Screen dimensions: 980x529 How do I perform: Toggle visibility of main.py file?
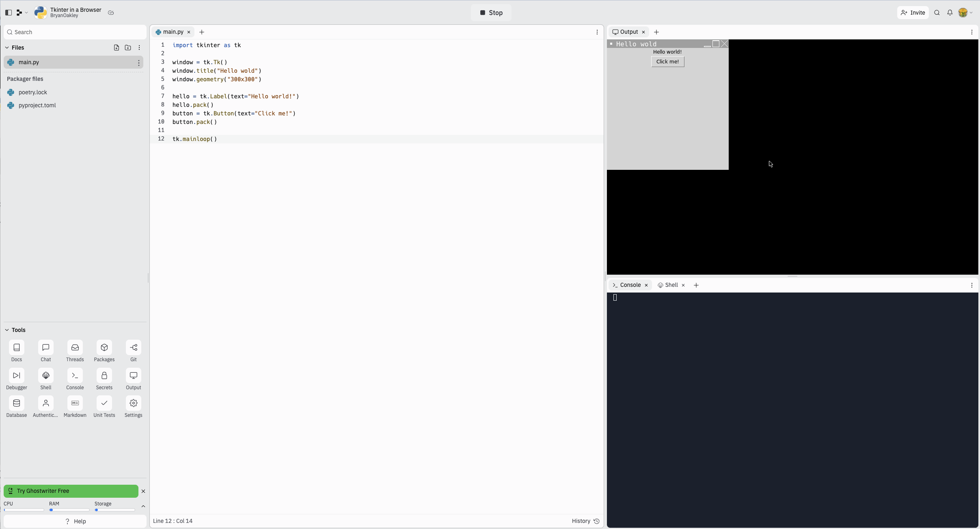click(x=138, y=63)
